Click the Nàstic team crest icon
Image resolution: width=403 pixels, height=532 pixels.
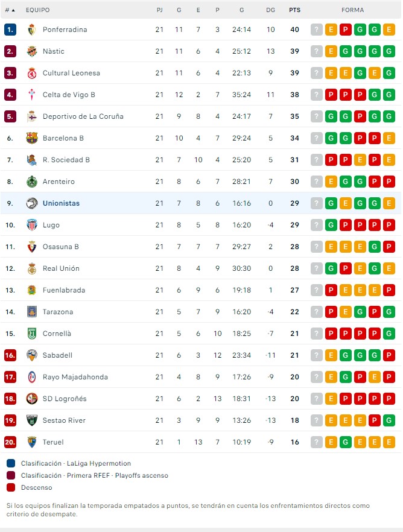(x=32, y=51)
